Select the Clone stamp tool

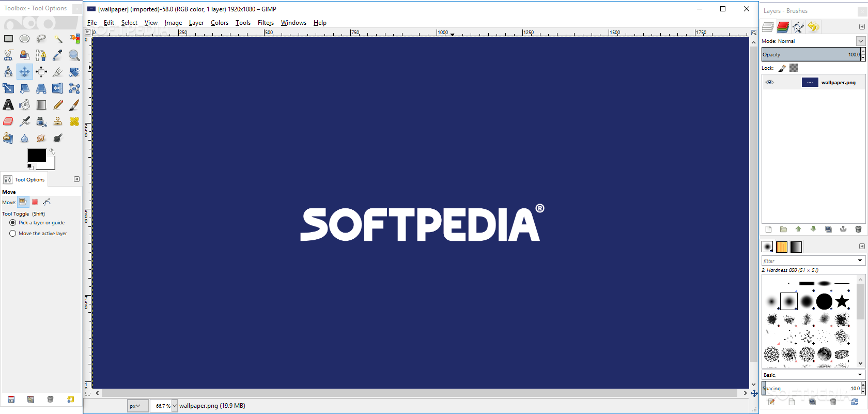[x=58, y=121]
